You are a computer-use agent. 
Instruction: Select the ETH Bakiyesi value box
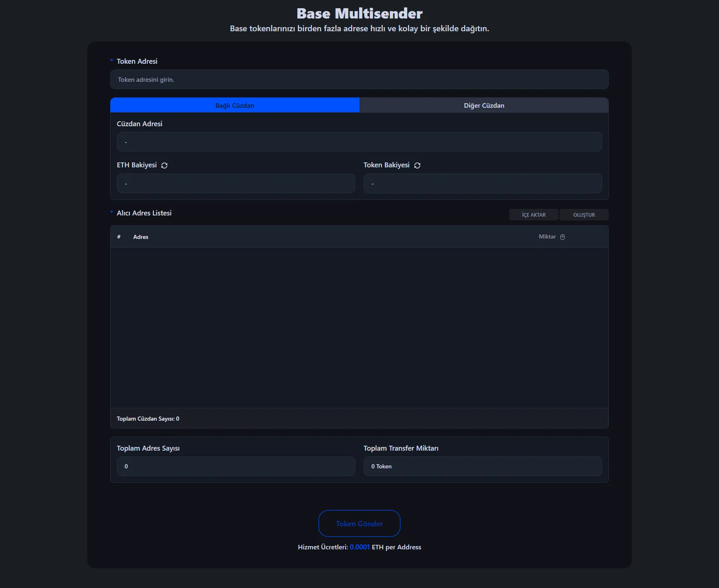click(x=236, y=183)
